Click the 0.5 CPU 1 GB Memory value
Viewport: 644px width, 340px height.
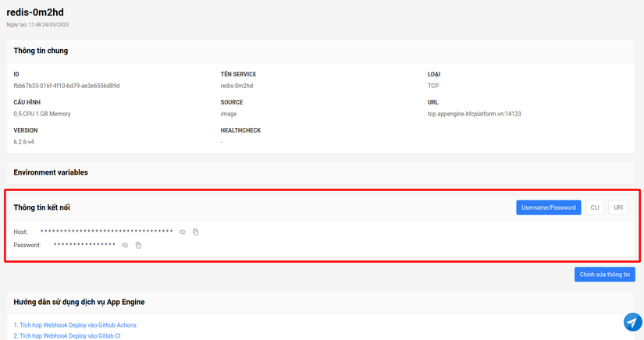[42, 114]
